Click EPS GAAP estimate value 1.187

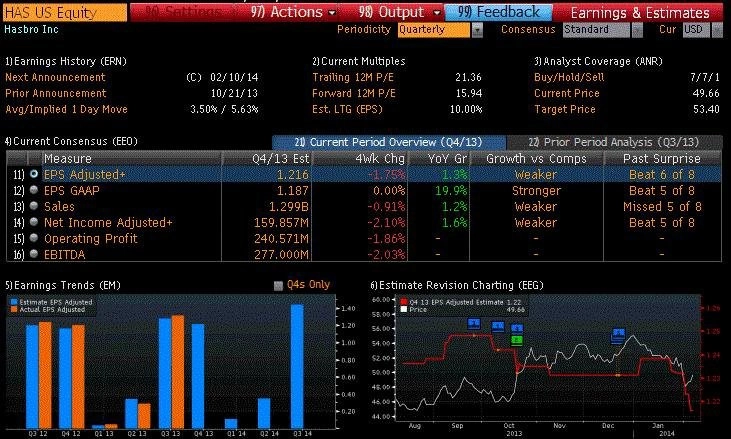[x=293, y=191]
